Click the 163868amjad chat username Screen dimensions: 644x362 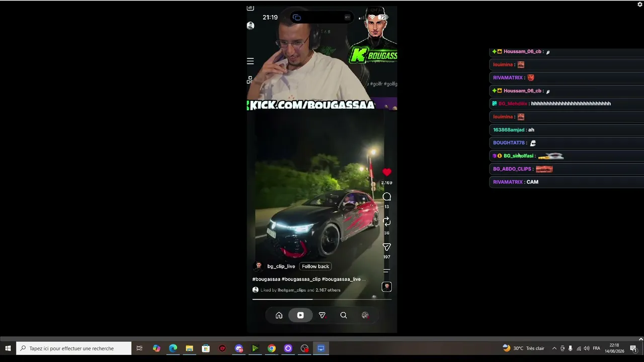tap(509, 130)
